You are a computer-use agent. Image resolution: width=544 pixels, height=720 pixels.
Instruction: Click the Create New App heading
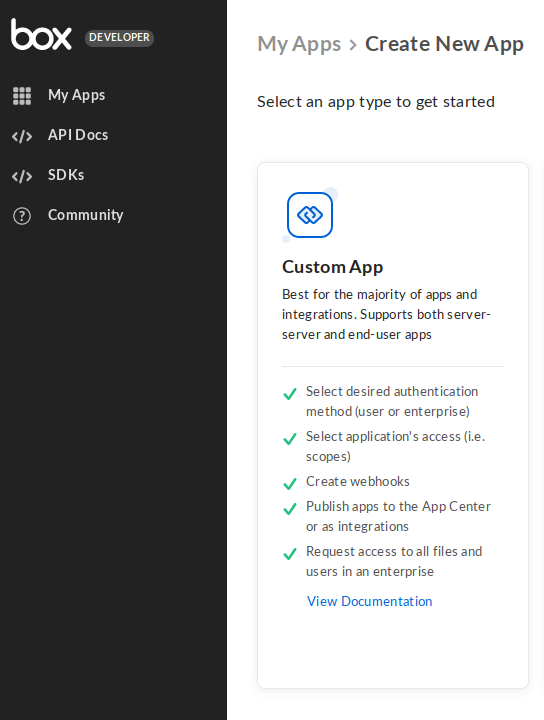pyautogui.click(x=444, y=44)
